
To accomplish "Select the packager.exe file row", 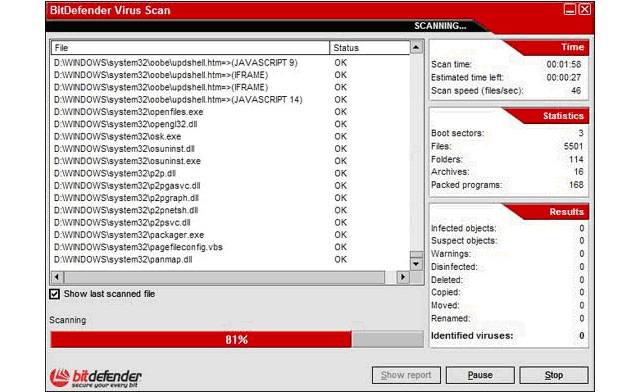I will click(231, 235).
